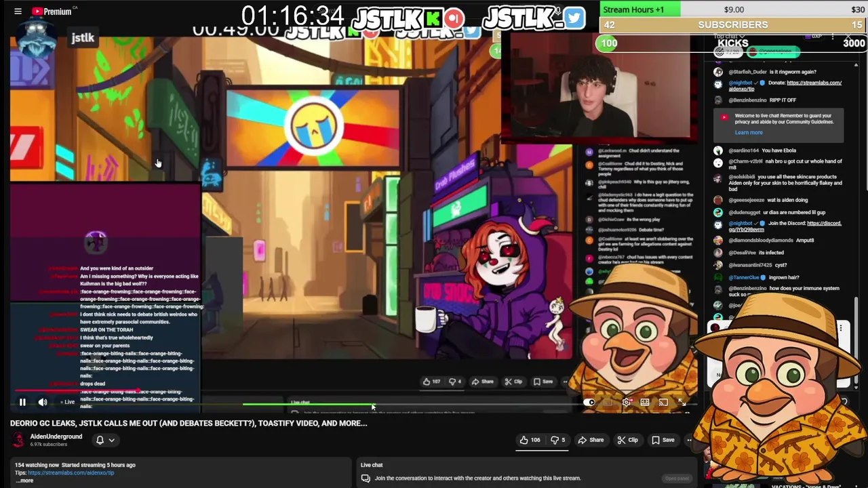Open streamlabs tips link in description
Image resolution: width=868 pixels, height=488 pixels.
coord(71,472)
